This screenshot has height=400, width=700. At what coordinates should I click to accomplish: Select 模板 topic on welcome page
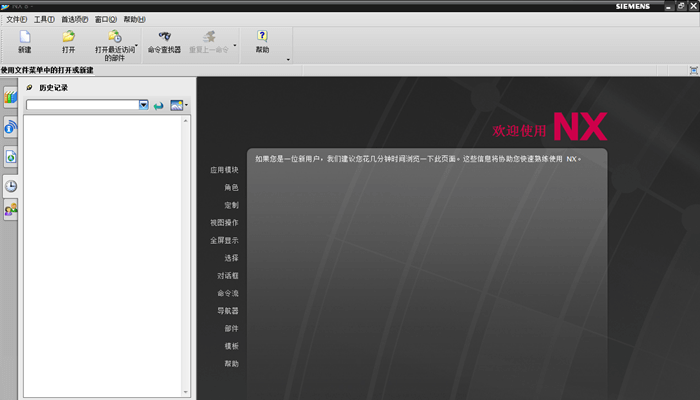coord(231,346)
